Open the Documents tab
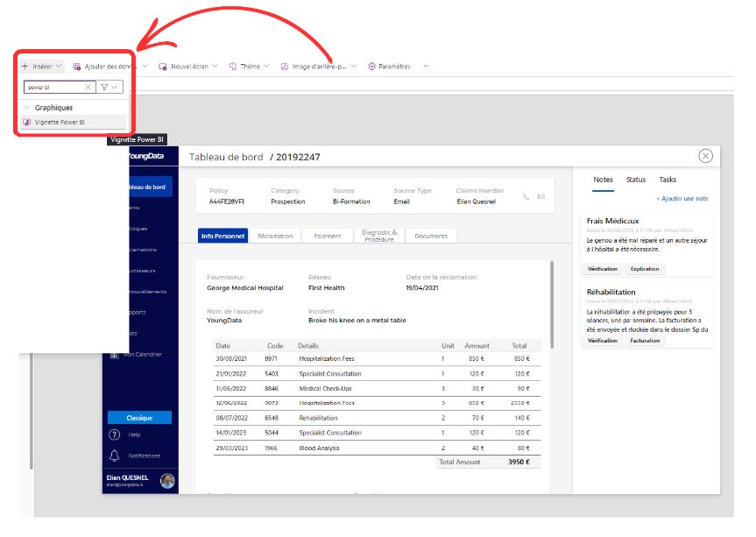This screenshot has height=537, width=756. click(431, 236)
